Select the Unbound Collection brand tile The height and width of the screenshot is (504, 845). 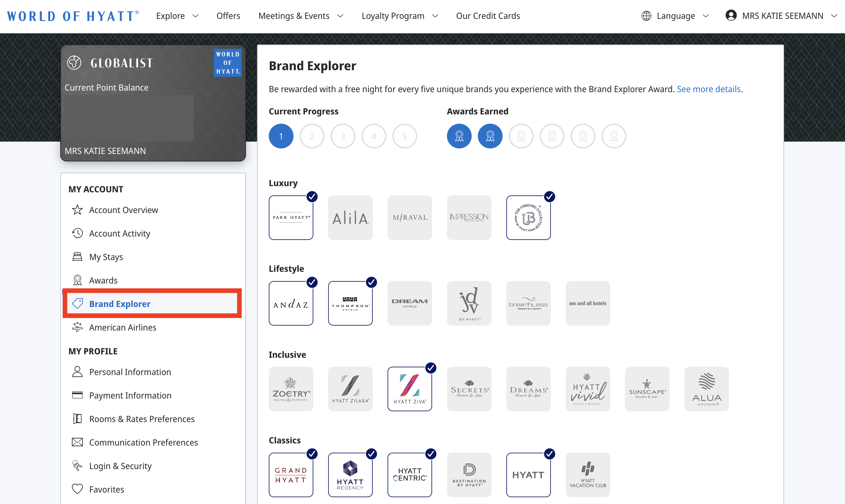click(x=529, y=218)
